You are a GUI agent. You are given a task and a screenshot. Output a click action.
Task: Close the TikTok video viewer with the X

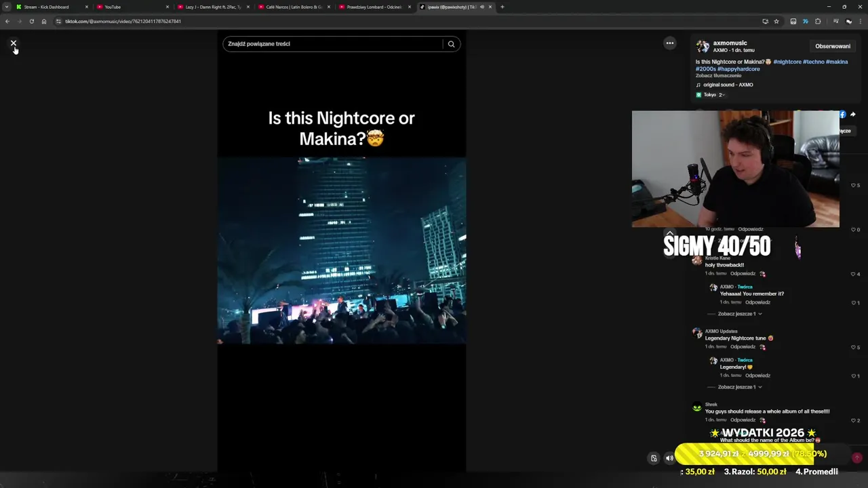pyautogui.click(x=13, y=43)
